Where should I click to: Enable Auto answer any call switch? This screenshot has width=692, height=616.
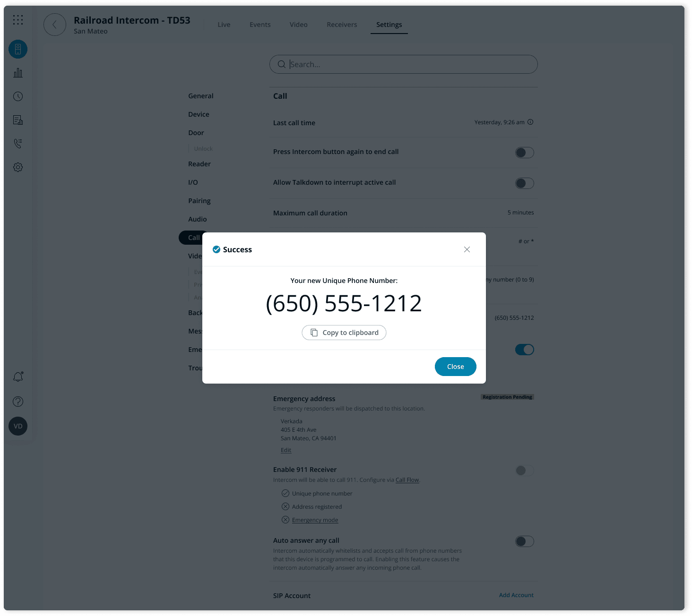click(524, 541)
